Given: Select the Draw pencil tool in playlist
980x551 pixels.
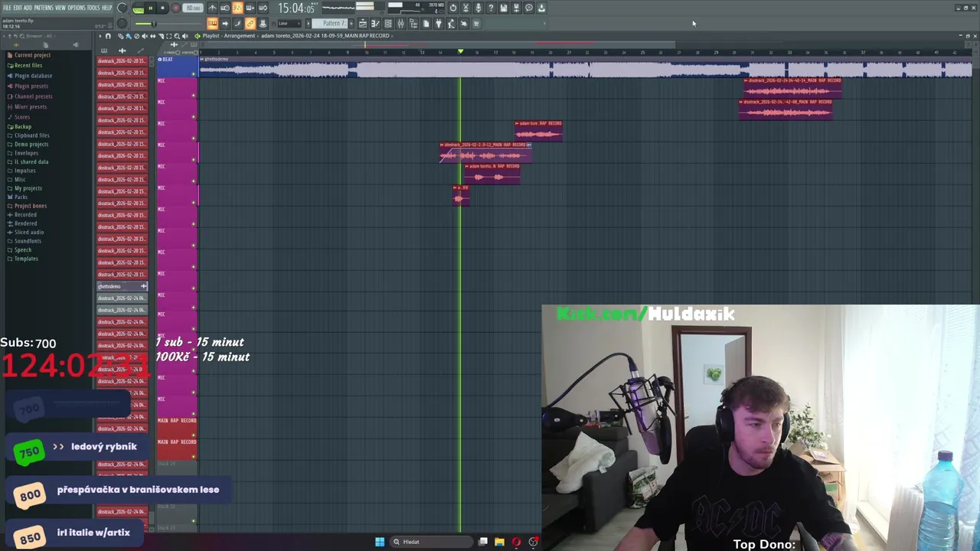Looking at the screenshot, I should click(121, 36).
